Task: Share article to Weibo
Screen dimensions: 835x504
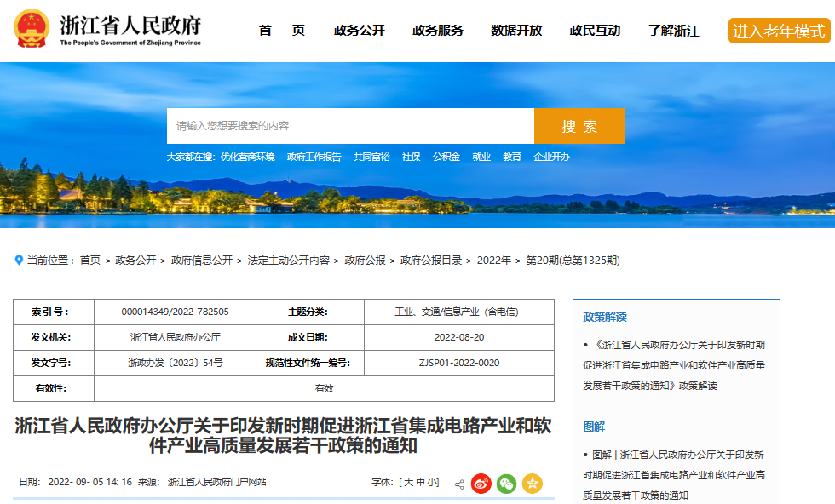Action: coord(481,484)
